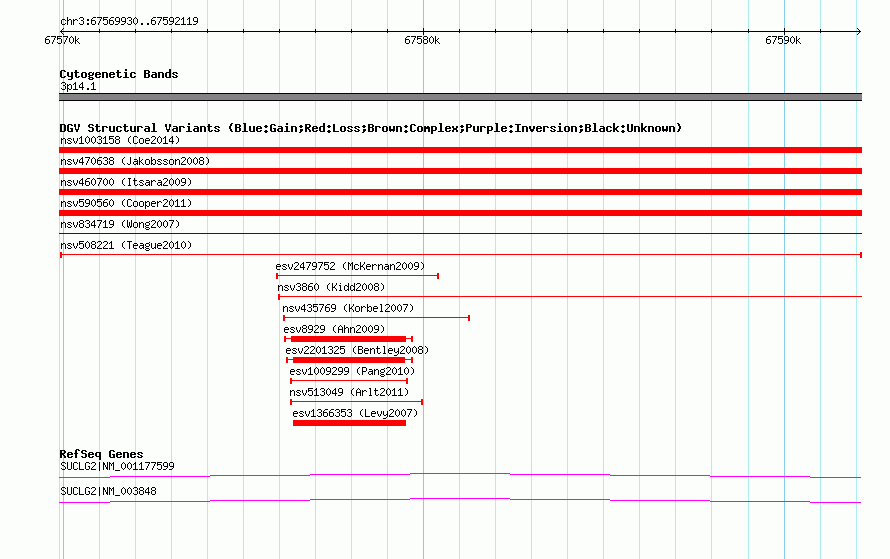The height and width of the screenshot is (559, 890).
Task: Select the esv1009299 variant line
Action: pos(349,381)
